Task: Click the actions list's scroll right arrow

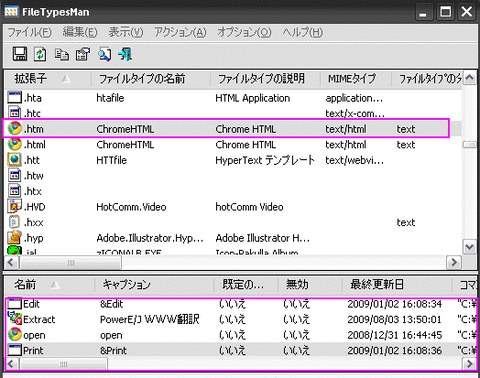Action: [x=469, y=364]
